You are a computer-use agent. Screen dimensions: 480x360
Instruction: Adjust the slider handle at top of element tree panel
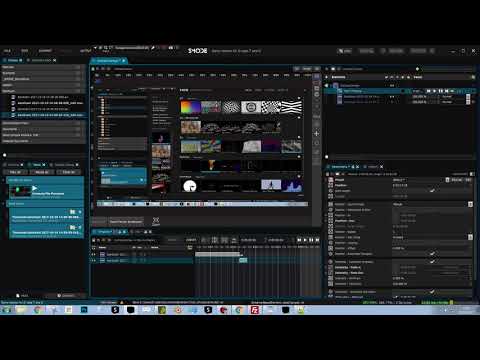tap(417, 69)
